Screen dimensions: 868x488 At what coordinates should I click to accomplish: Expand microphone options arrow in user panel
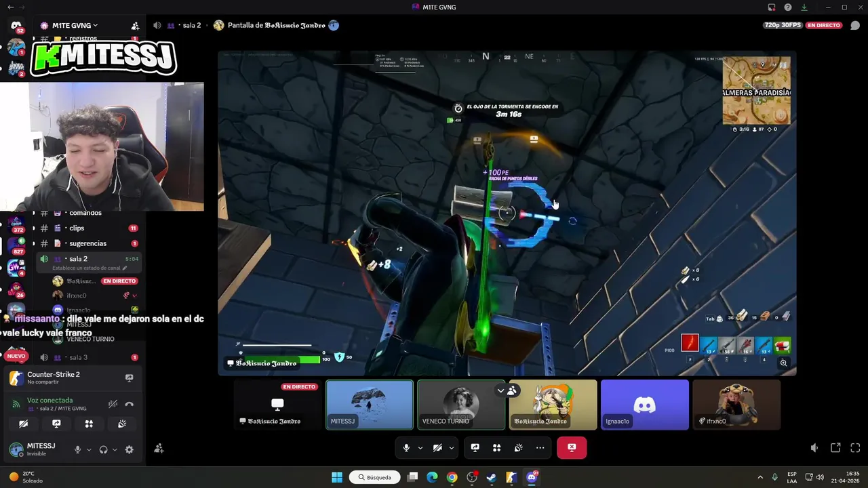click(x=89, y=449)
